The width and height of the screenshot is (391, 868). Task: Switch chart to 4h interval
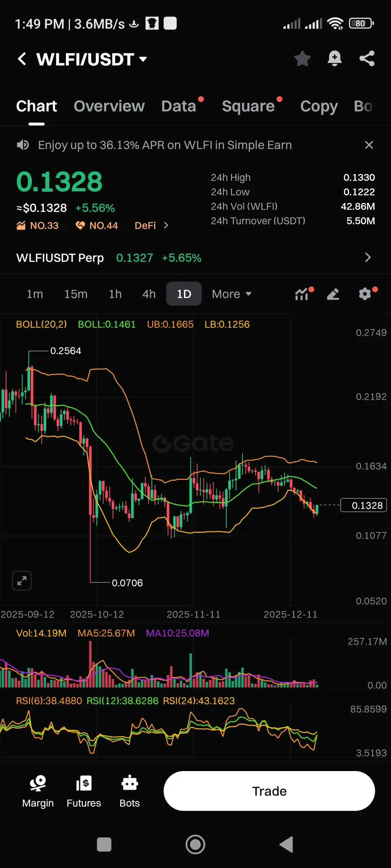click(x=149, y=294)
